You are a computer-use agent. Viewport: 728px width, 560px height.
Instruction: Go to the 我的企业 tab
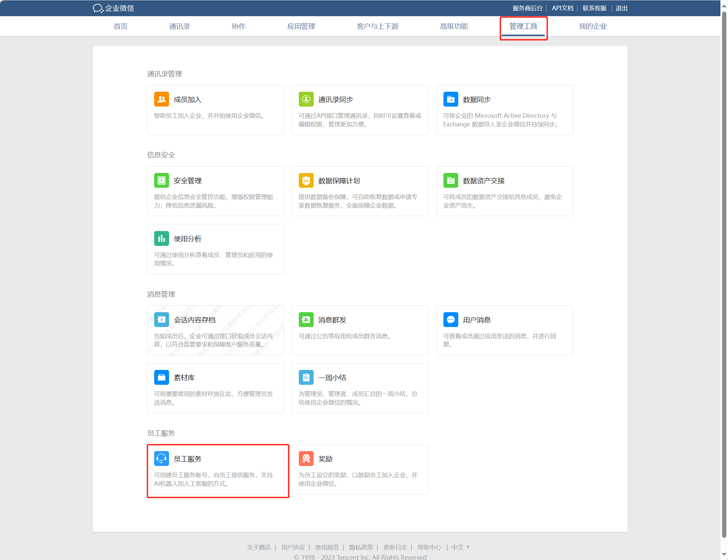click(x=592, y=26)
